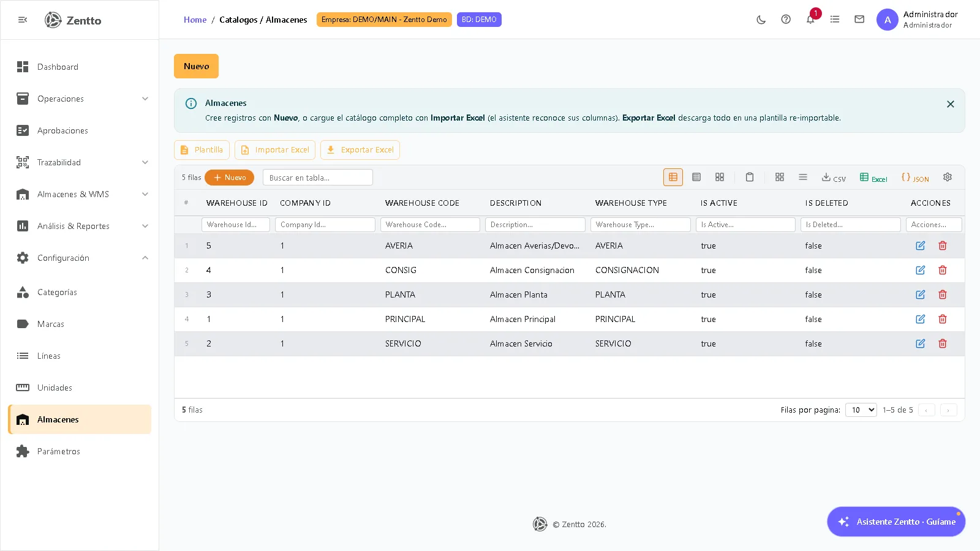The image size is (980, 551).
Task: Export the table as JSON
Action: click(915, 178)
